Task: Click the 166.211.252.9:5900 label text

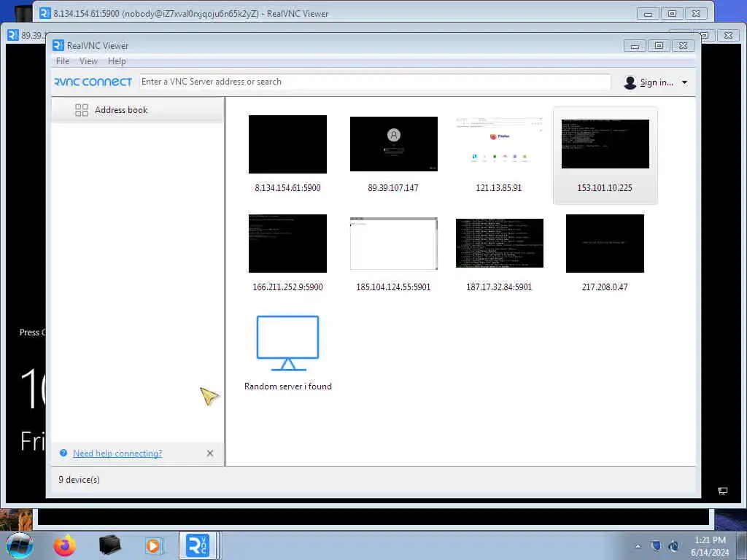Action: pos(287,287)
